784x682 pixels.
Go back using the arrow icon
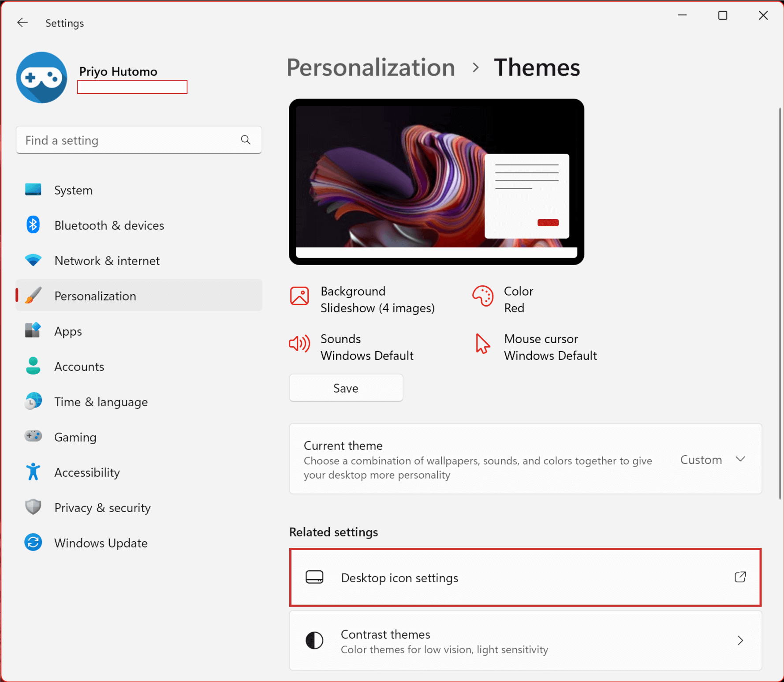(22, 22)
